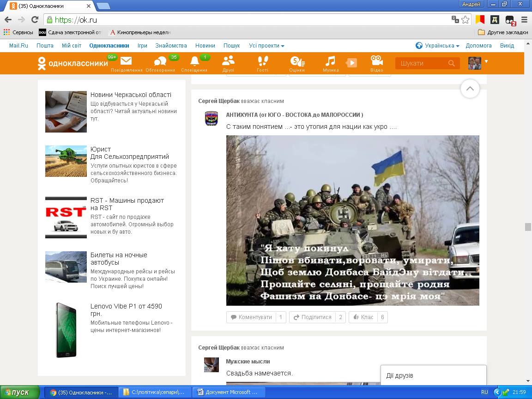Open Discussions speech bubble icon
Image resolution: width=532 pixels, height=399 pixels.
[160, 61]
